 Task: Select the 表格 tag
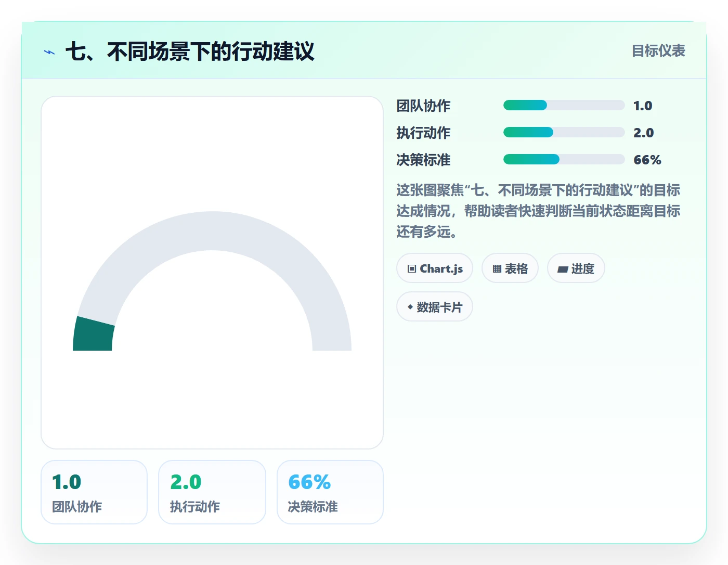point(510,268)
